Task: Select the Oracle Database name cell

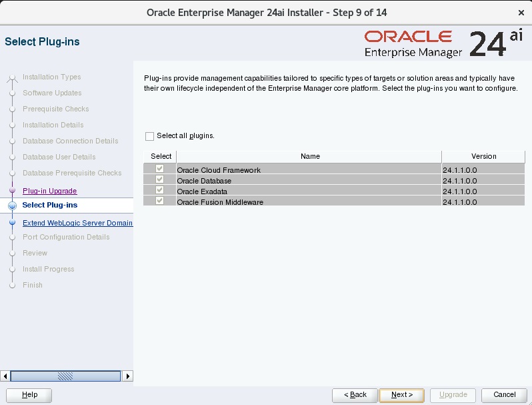Action: click(309, 179)
